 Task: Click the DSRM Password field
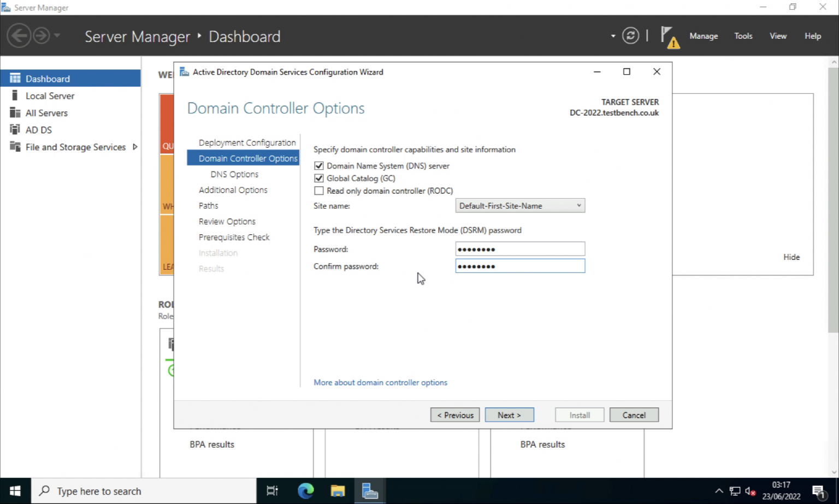(519, 249)
